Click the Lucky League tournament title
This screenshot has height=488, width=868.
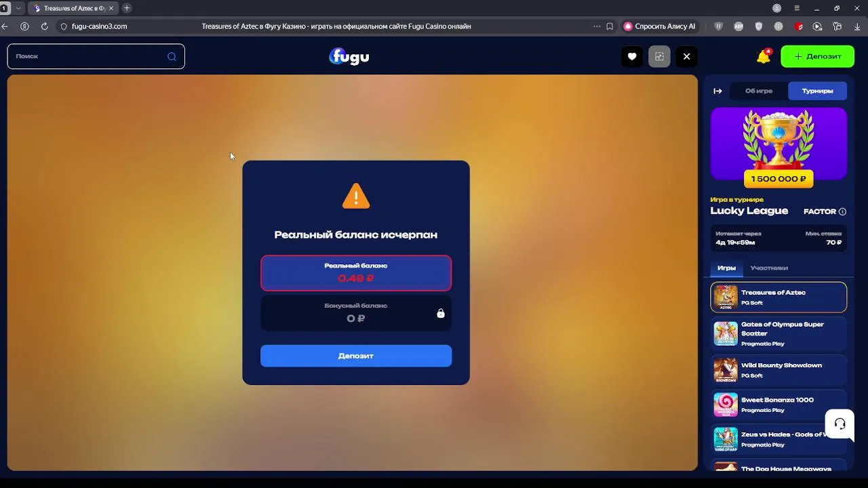point(749,211)
